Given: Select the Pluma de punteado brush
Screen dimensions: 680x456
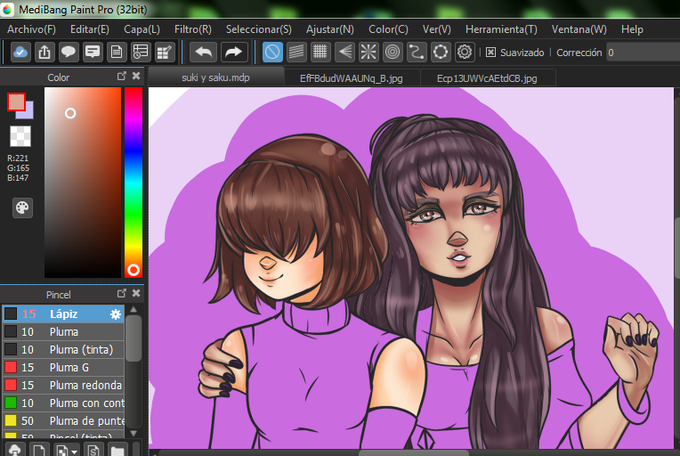Looking at the screenshot, I should pos(63,421).
